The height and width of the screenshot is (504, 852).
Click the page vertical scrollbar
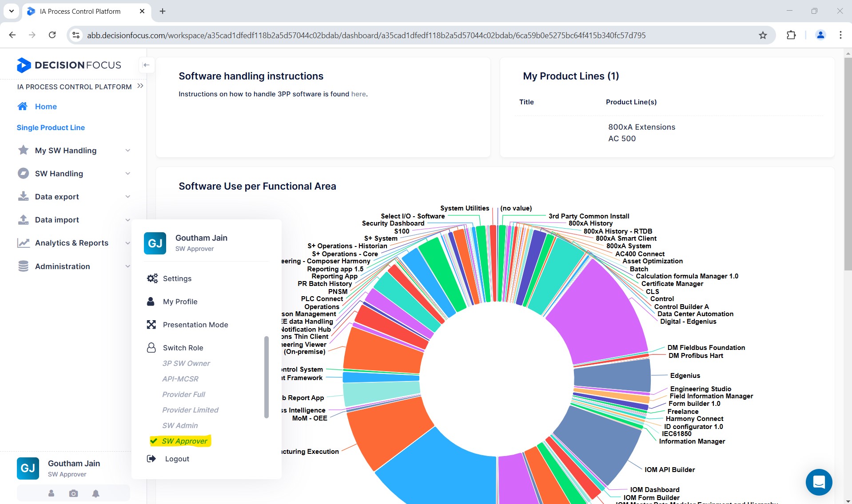[x=848, y=164]
